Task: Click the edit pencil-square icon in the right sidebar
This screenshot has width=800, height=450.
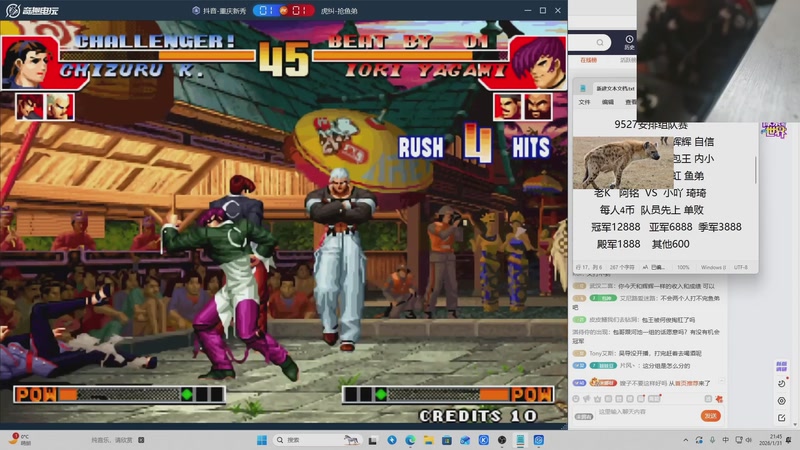Action: [782, 418]
